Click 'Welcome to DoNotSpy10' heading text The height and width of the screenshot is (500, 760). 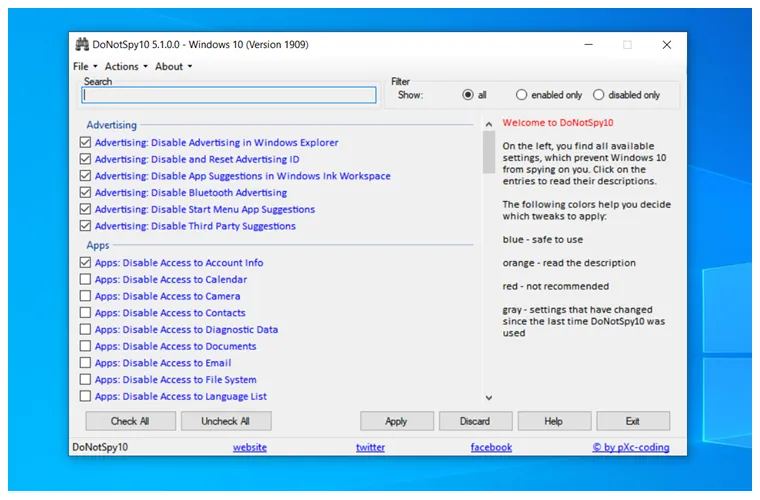558,123
